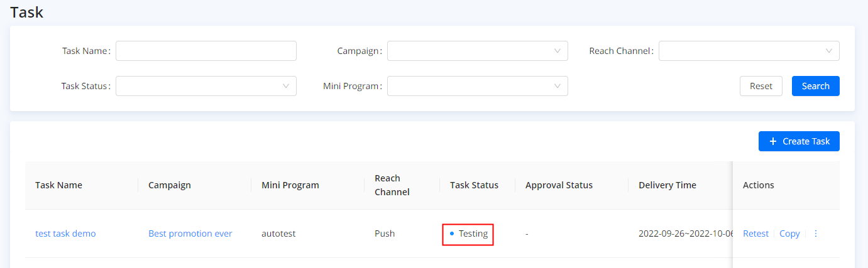This screenshot has height=268, width=868.
Task: Click the three-dot more actions icon
Action: tap(816, 233)
